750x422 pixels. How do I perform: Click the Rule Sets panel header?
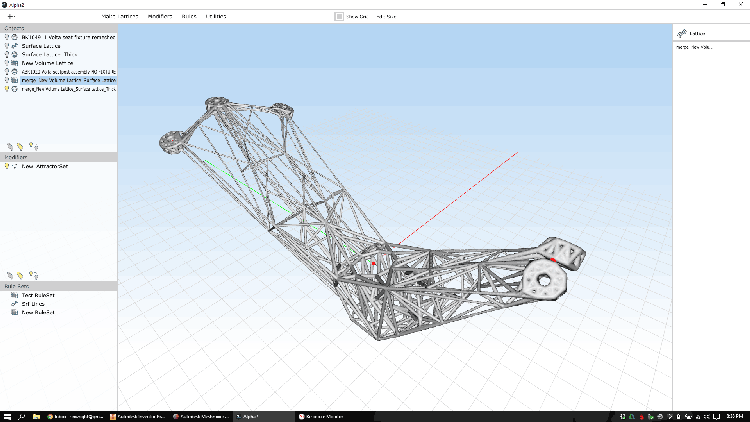(x=58, y=286)
